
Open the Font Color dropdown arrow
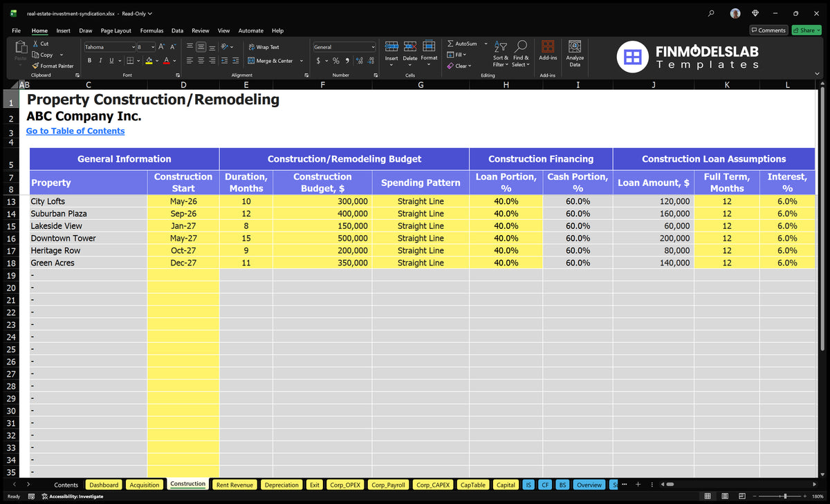(174, 61)
